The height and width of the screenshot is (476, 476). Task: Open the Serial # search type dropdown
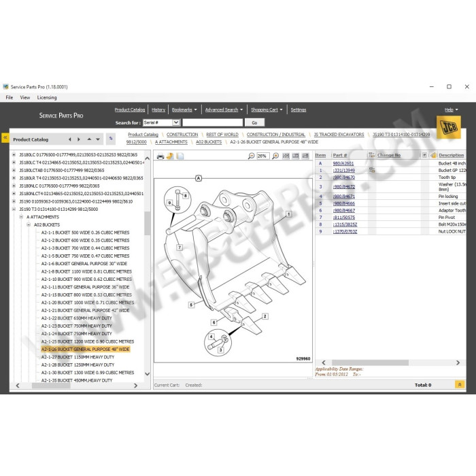(x=175, y=122)
